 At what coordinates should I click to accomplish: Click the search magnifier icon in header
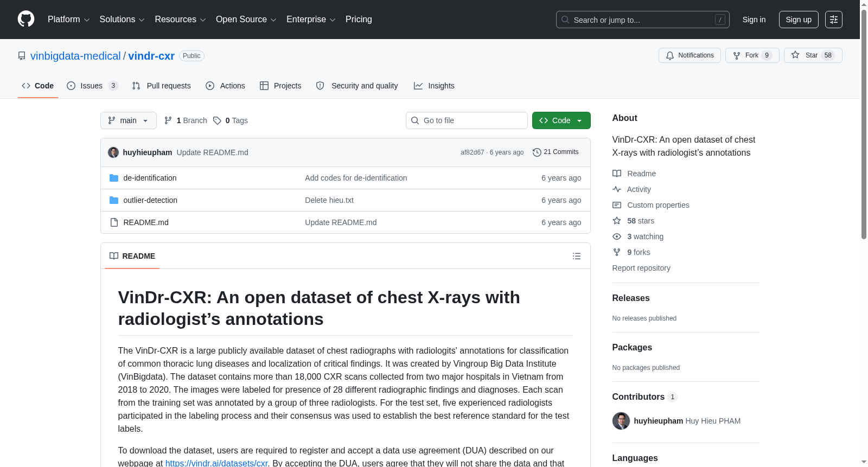[x=565, y=20]
